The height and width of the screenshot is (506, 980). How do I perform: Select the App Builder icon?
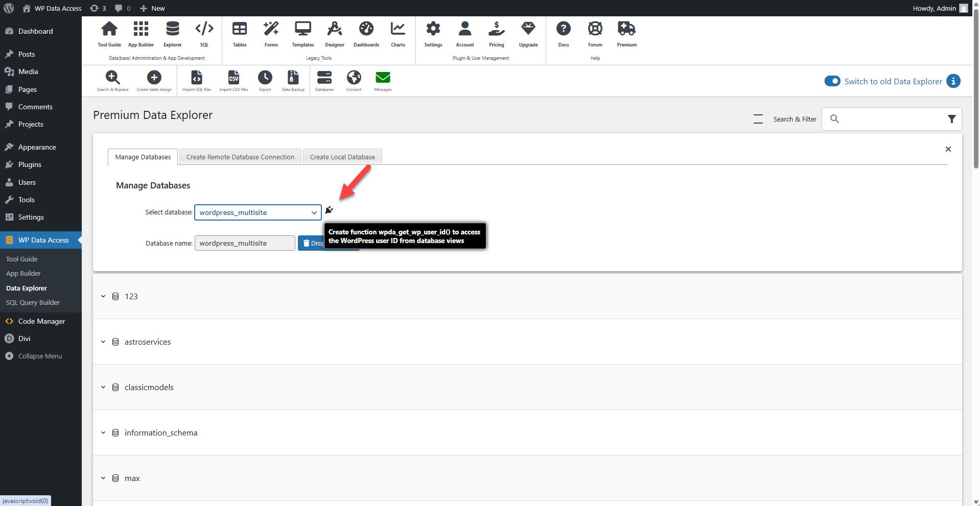141,34
